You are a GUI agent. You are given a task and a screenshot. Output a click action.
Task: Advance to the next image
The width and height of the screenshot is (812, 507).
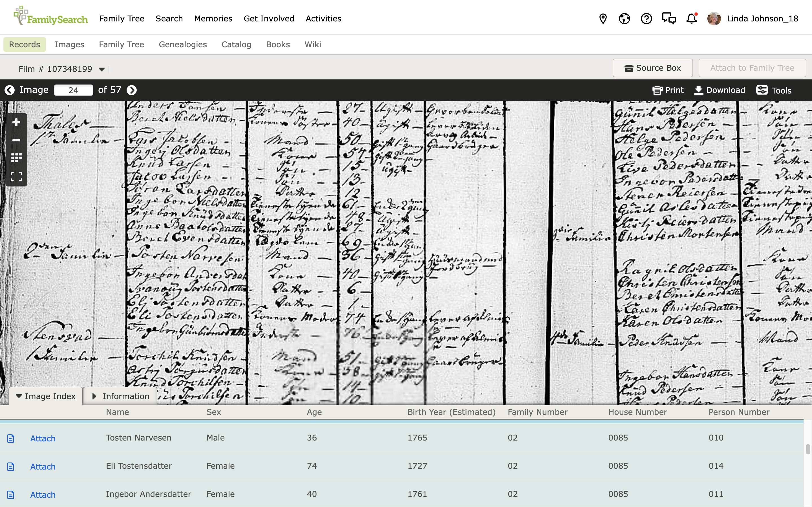click(132, 90)
